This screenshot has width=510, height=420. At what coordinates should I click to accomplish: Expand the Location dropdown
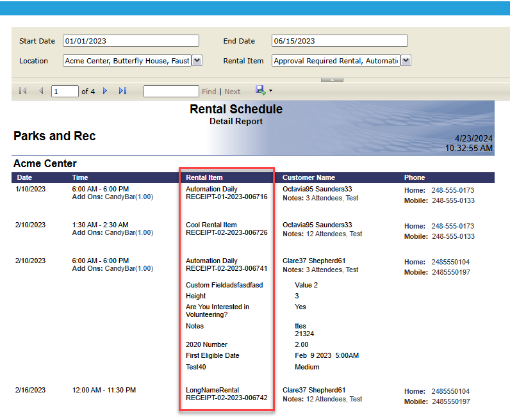click(x=197, y=61)
